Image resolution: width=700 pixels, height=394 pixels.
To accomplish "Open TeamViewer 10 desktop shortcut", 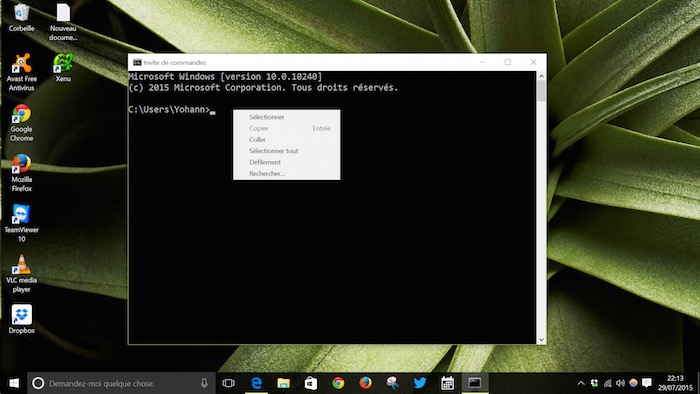I will (21, 223).
